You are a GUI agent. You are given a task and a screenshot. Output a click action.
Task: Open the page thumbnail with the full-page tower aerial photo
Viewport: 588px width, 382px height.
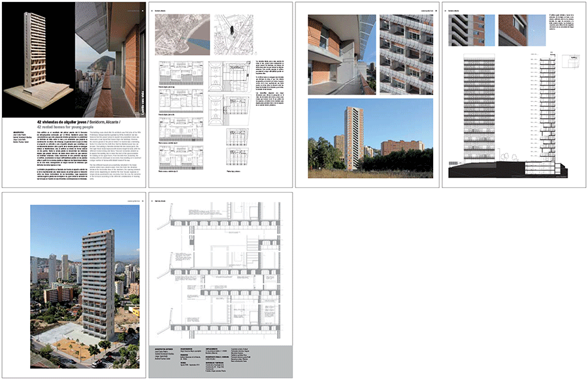pyautogui.click(x=74, y=285)
